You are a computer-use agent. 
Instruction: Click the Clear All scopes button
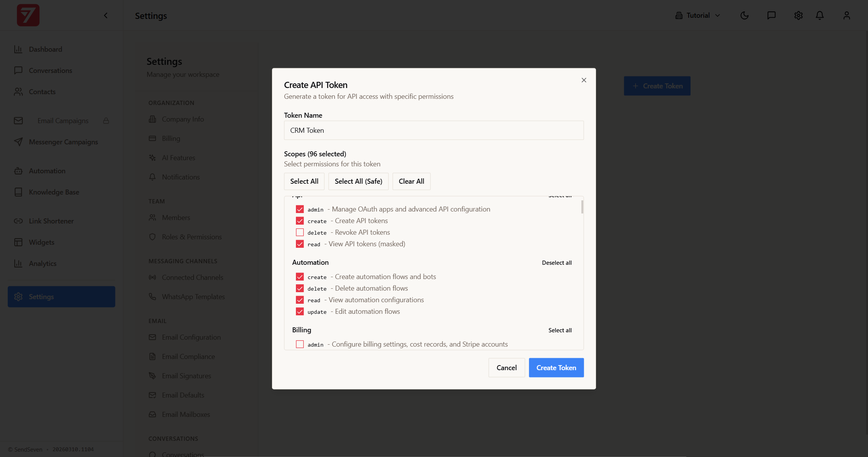pos(411,181)
